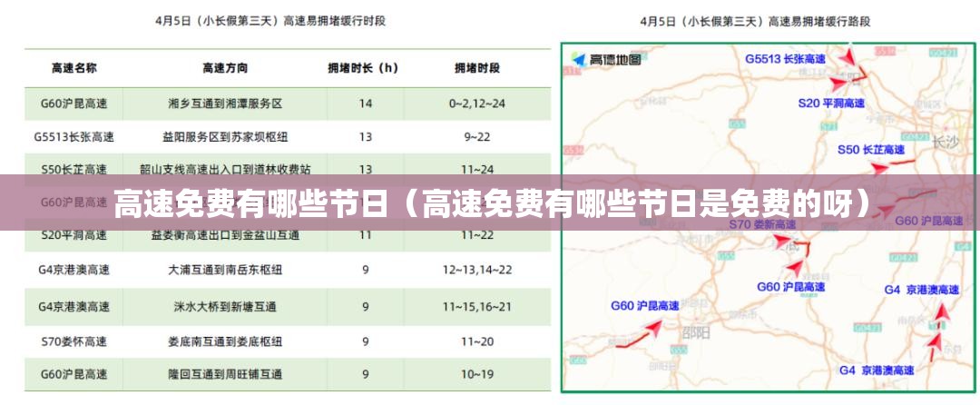
Task: Click G60沪昆高速 in the 湘乡互通 row
Action: 73,104
